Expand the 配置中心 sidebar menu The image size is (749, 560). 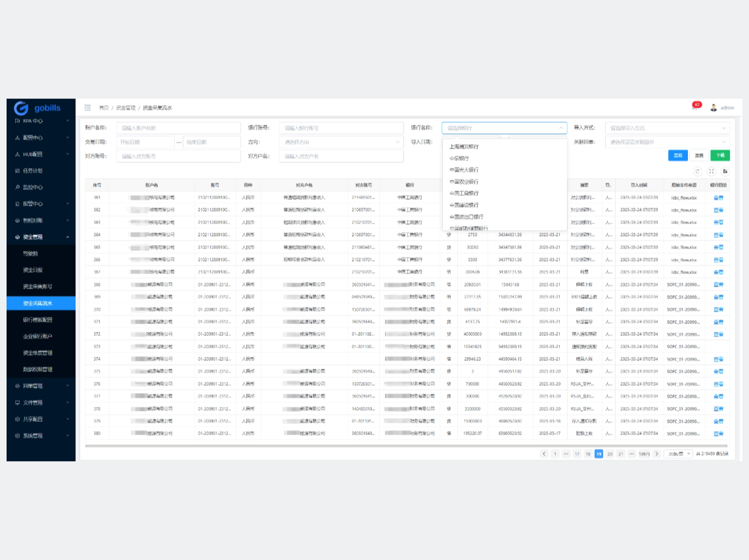click(x=41, y=138)
